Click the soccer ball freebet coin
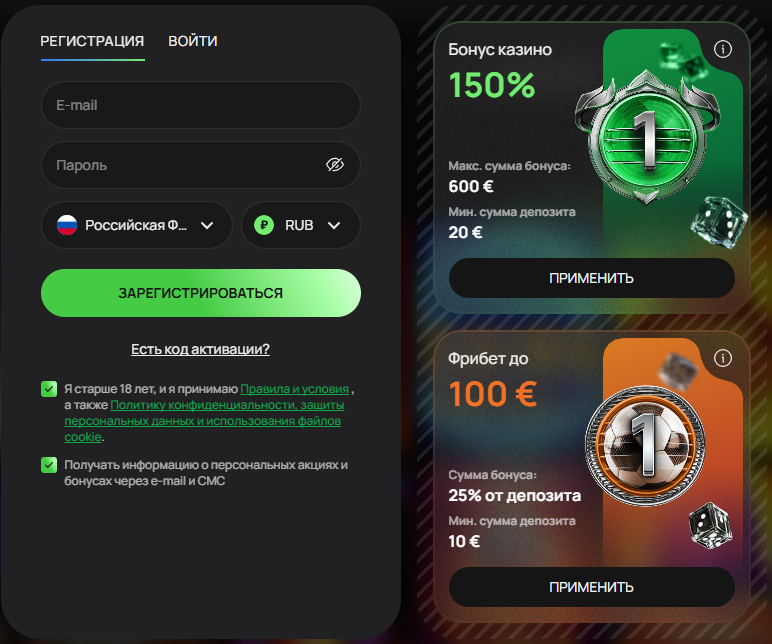Viewport: 772px width, 644px height. pos(646,442)
